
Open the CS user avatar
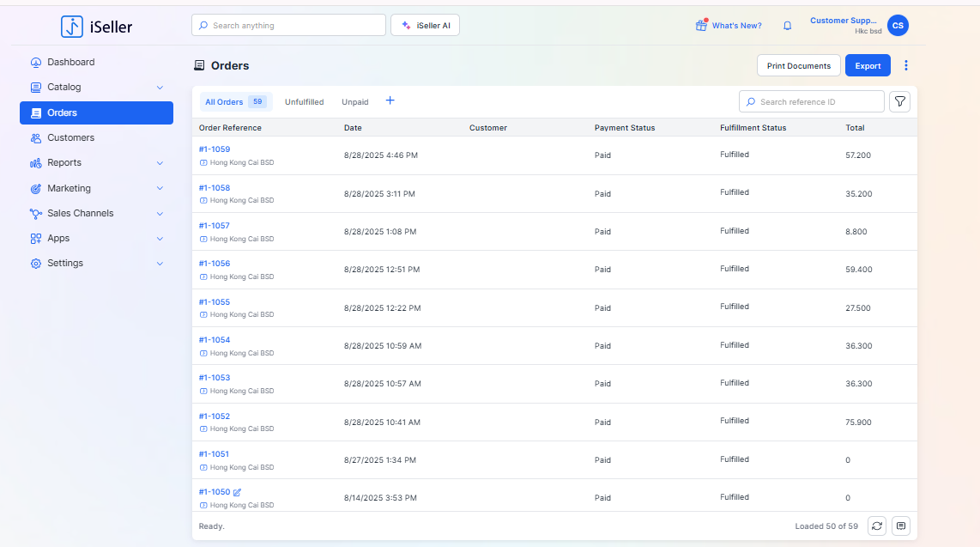click(x=898, y=26)
